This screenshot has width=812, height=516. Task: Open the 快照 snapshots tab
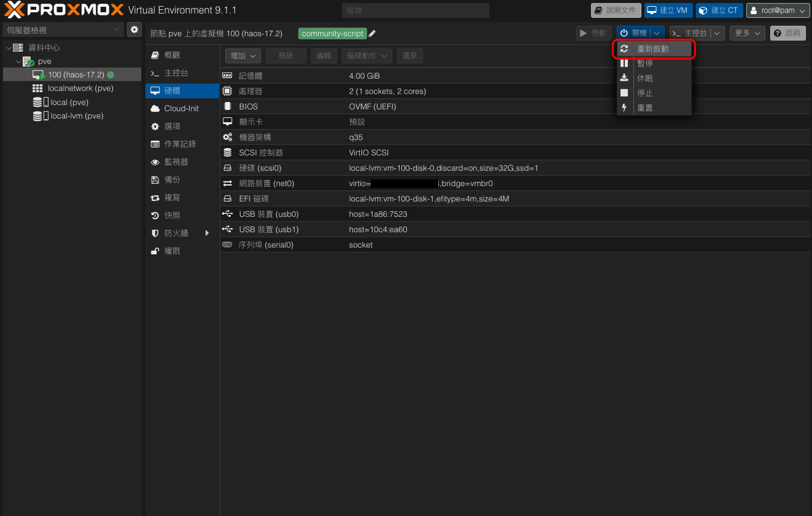click(x=182, y=215)
